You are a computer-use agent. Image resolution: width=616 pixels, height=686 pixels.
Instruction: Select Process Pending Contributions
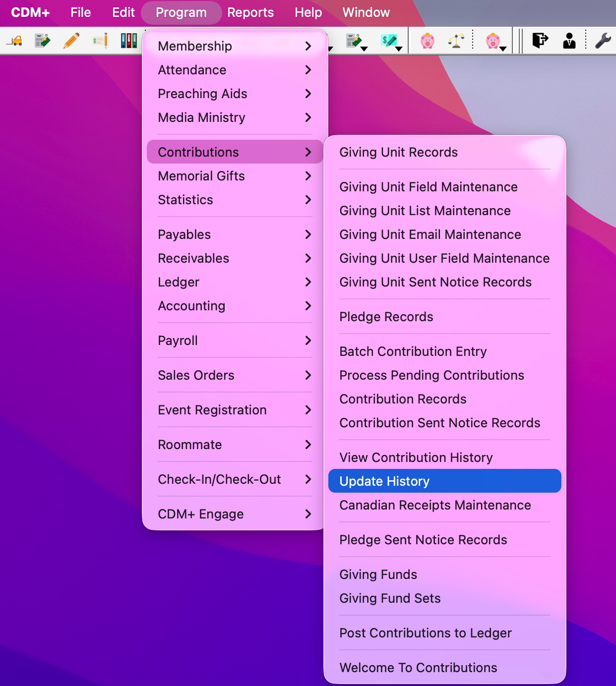445,375
